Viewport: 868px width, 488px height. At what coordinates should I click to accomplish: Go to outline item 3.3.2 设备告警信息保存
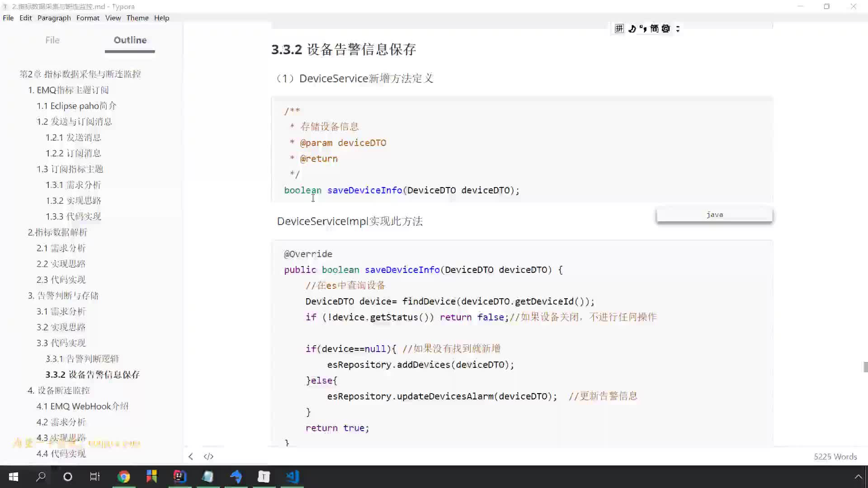pos(93,375)
